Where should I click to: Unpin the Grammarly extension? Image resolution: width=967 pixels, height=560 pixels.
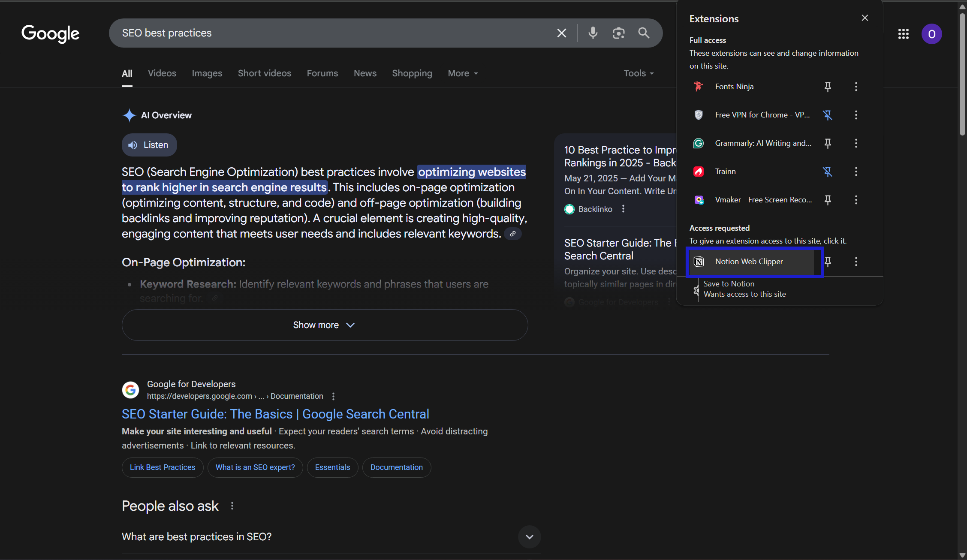pyautogui.click(x=828, y=143)
